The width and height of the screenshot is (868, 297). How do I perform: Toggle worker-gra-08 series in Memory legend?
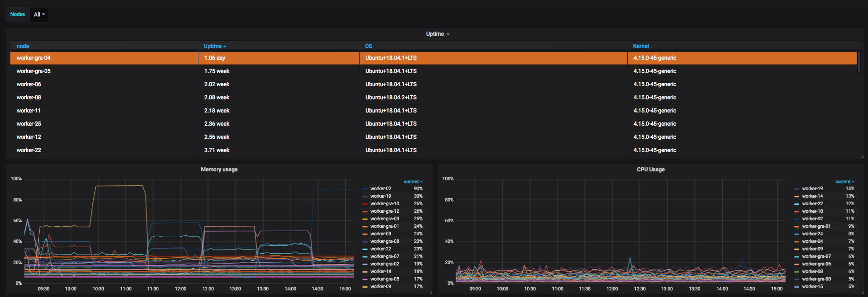(385, 241)
